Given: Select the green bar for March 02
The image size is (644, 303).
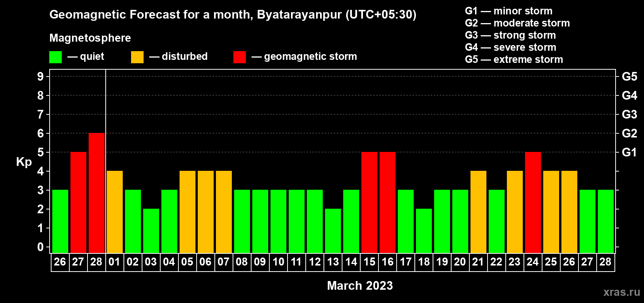Looking at the screenshot, I should (133, 221).
